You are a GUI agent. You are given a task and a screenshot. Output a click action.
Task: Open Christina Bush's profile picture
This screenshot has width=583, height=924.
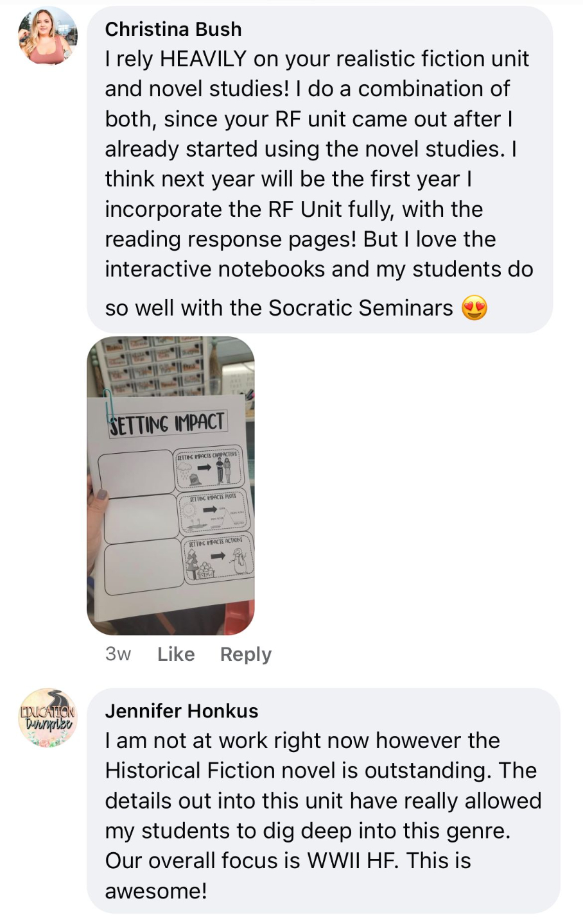coord(48,36)
